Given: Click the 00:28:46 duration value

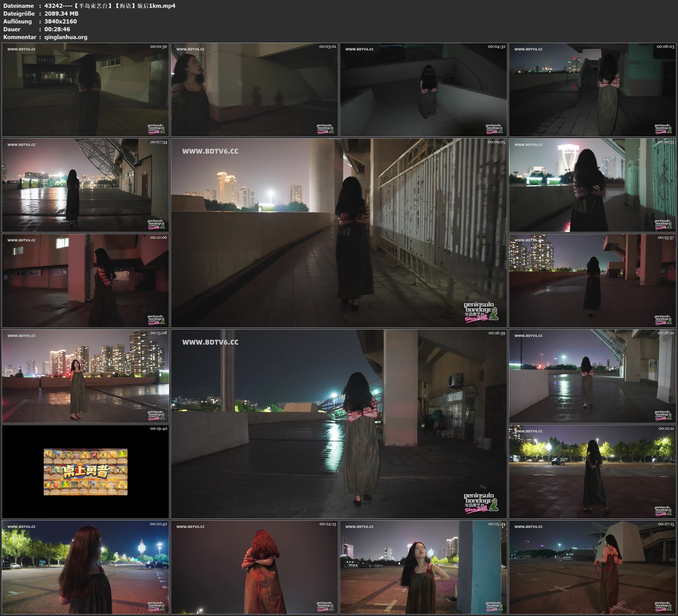Looking at the screenshot, I should [x=57, y=29].
